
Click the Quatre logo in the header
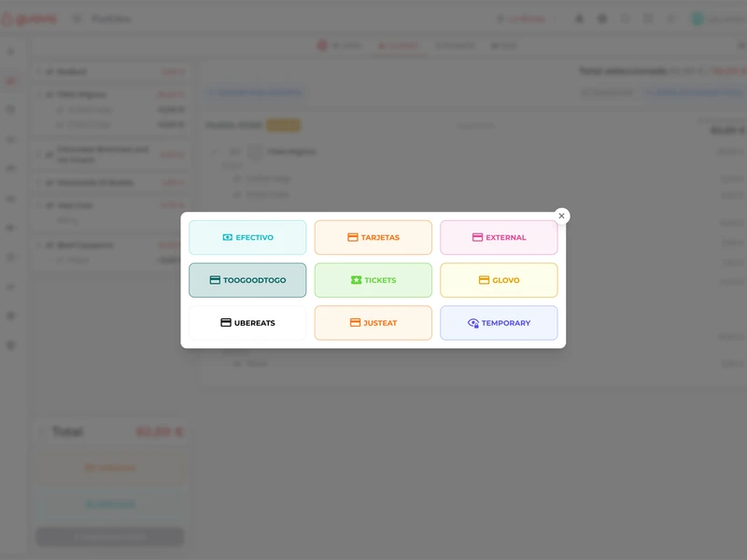click(x=30, y=19)
